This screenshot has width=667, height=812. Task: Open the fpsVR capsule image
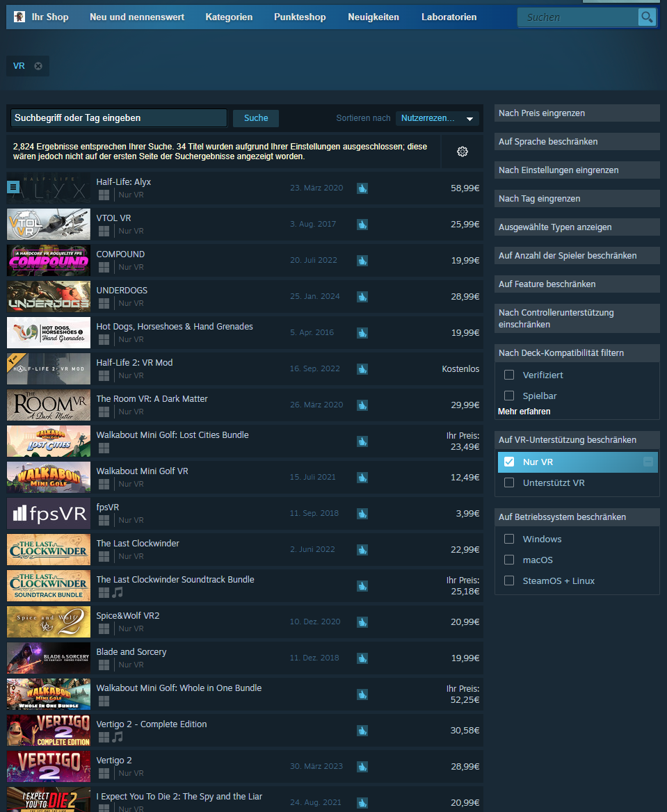[49, 513]
